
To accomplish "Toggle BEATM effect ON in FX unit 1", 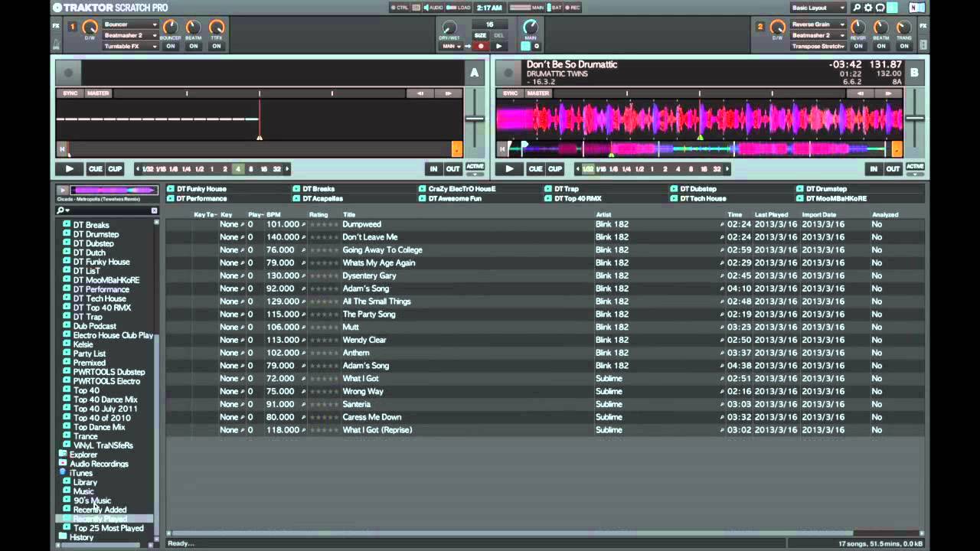I will pos(193,46).
